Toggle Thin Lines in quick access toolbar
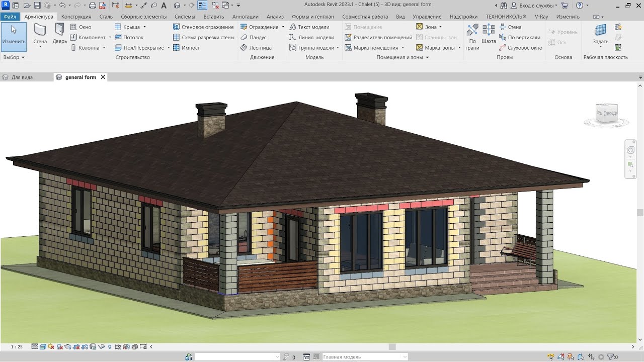 click(x=202, y=5)
